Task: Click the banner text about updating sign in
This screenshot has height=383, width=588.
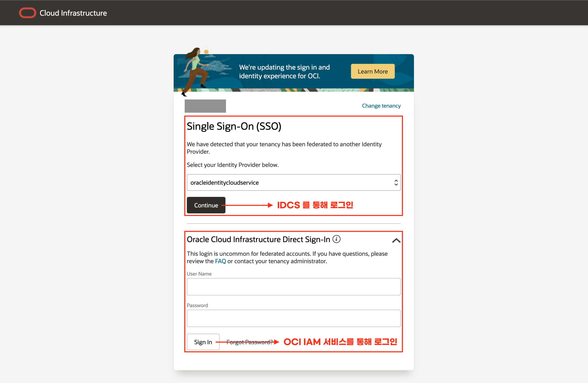Action: [284, 71]
